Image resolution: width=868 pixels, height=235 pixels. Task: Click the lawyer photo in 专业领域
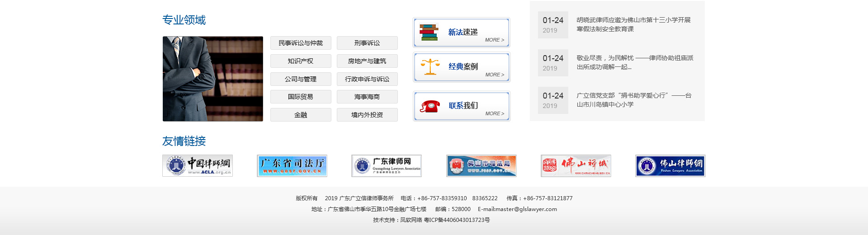(212, 79)
